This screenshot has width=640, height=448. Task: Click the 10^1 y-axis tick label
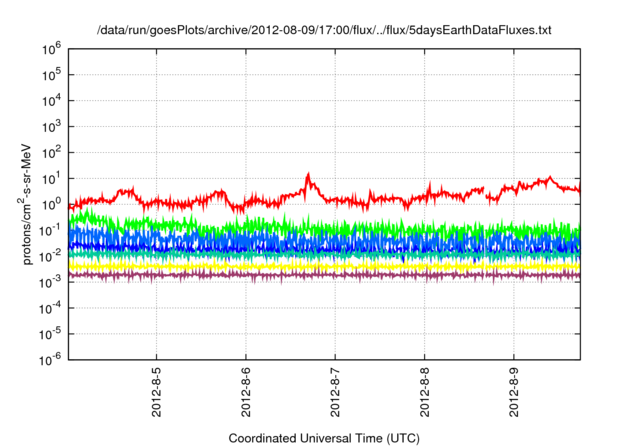pyautogui.click(x=51, y=178)
